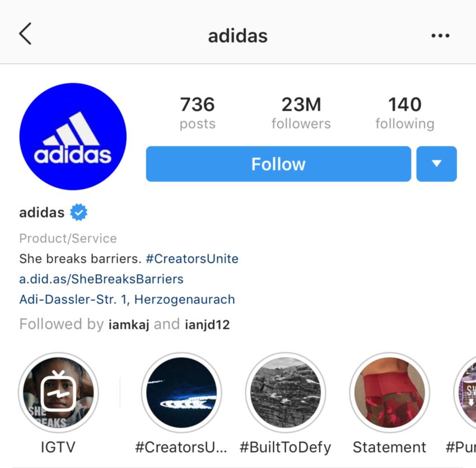Visit follower iamkaj's profile
This screenshot has height=468, width=476.
click(x=128, y=325)
